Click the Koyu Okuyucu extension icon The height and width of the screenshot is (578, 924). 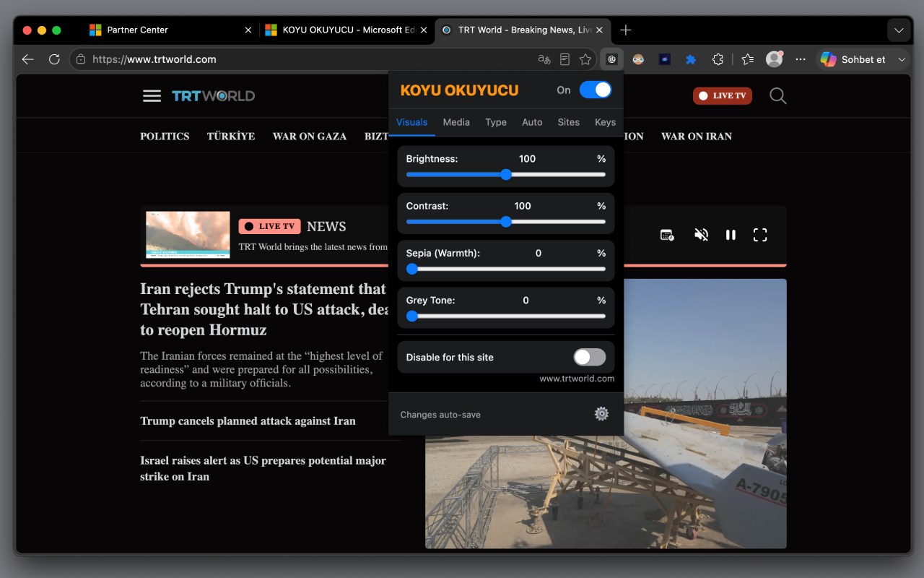(x=612, y=59)
